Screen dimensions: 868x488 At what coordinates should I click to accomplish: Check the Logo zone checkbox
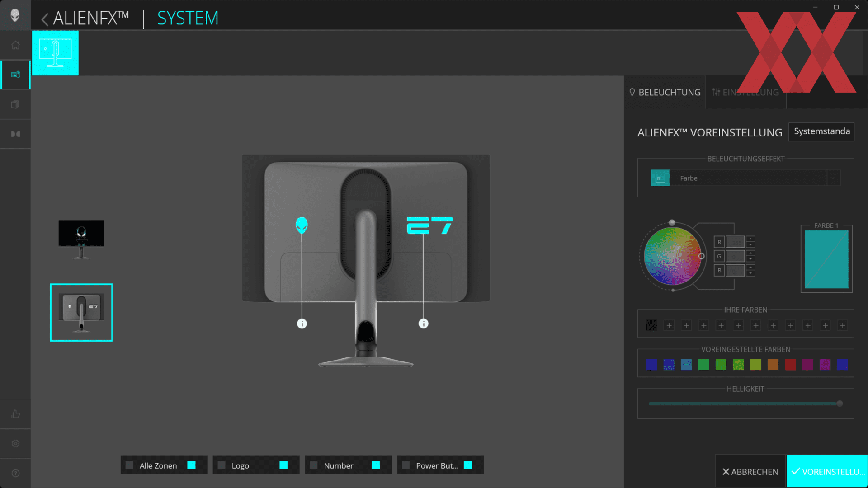point(222,465)
